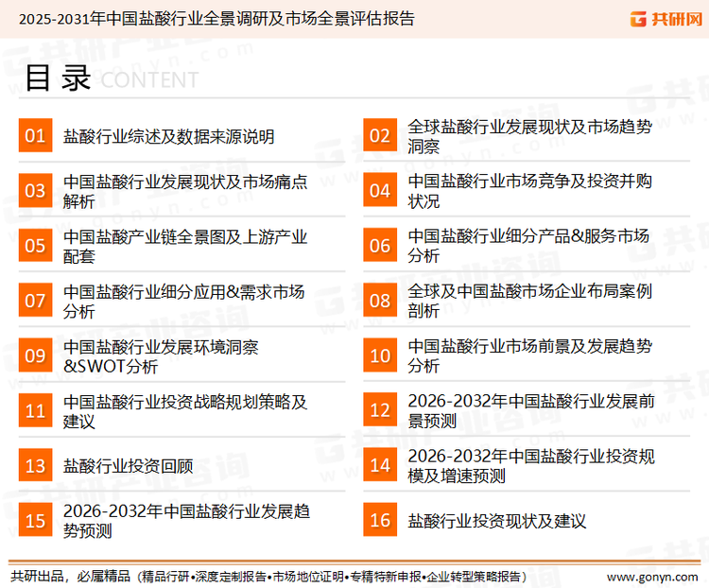Select 中国盐酸行业市场竞争及投资并购状况 title
This screenshot has height=588, width=709.
tap(529, 191)
